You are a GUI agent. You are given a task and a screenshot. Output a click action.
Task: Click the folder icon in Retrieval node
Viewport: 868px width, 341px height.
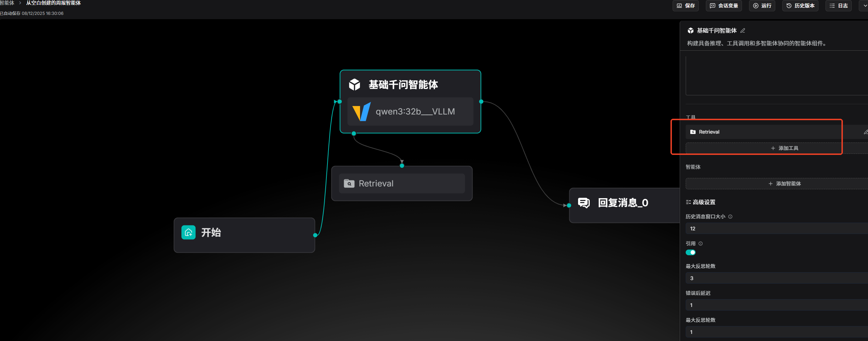(x=349, y=183)
